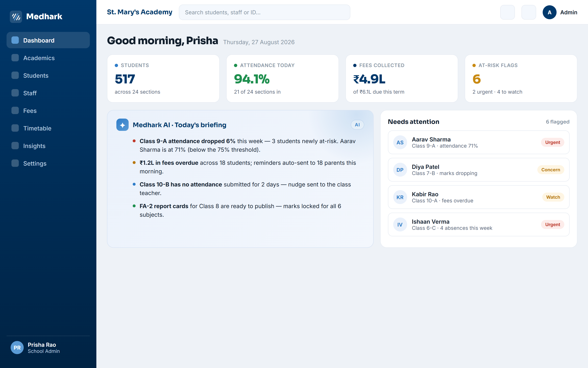The height and width of the screenshot is (368, 588).
Task: Click the Medhark logo icon
Action: click(x=16, y=17)
